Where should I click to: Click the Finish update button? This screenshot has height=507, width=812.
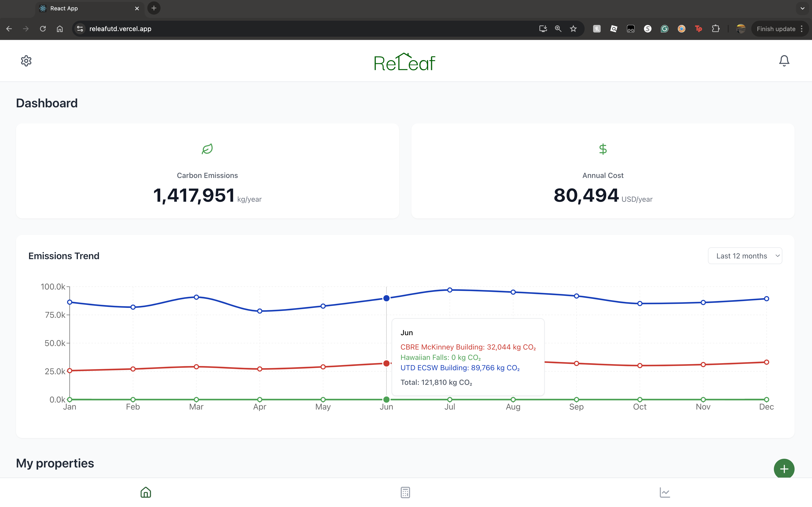click(776, 29)
